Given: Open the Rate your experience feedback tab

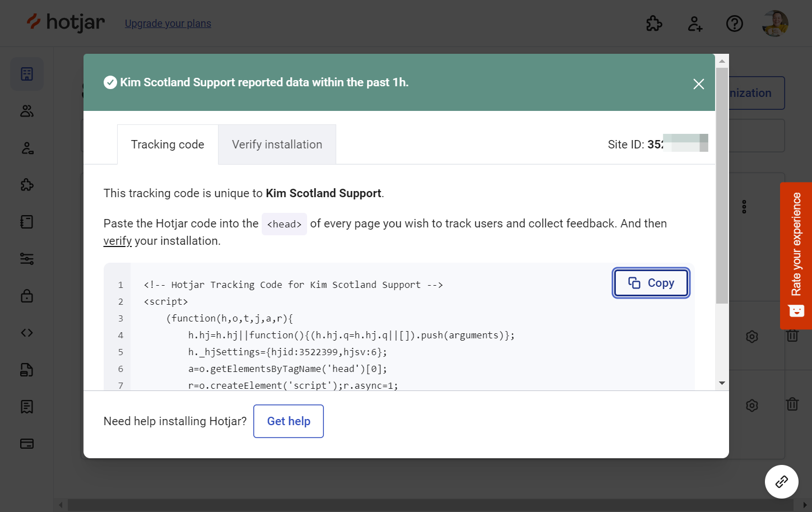Looking at the screenshot, I should click(796, 255).
